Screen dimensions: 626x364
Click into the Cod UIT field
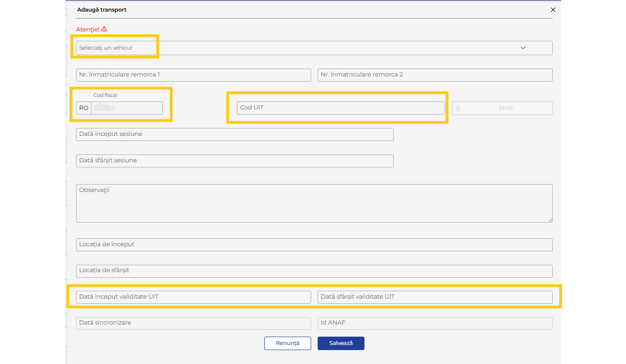coord(340,108)
